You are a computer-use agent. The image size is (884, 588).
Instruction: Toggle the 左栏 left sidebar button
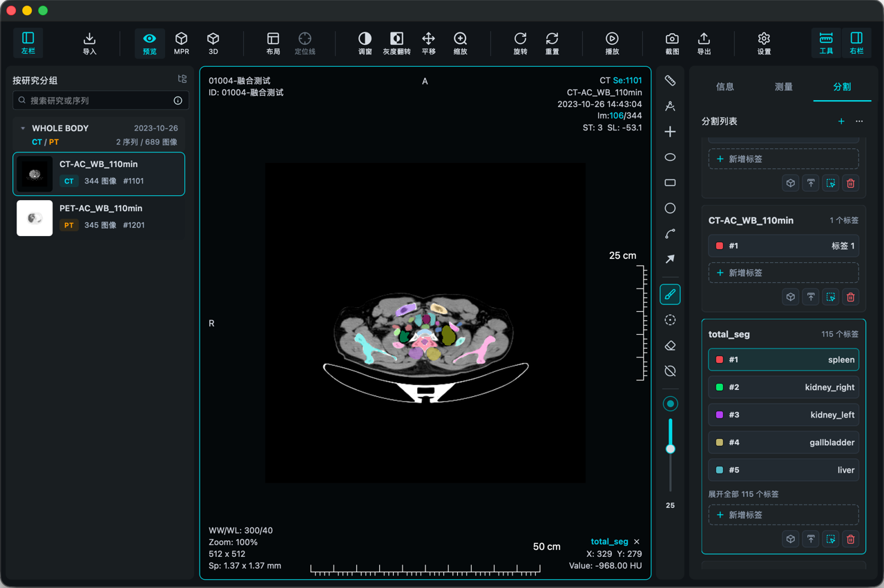tap(28, 43)
